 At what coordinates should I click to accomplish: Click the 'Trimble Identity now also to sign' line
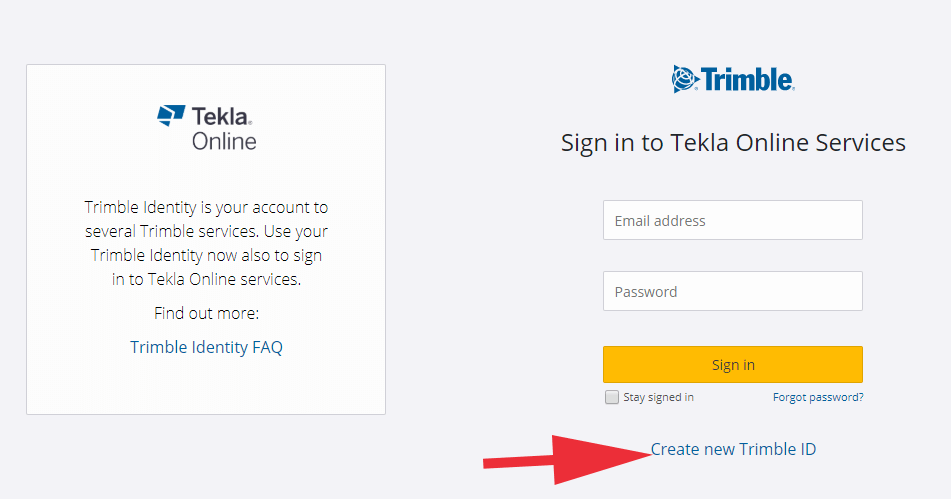pyautogui.click(x=206, y=255)
